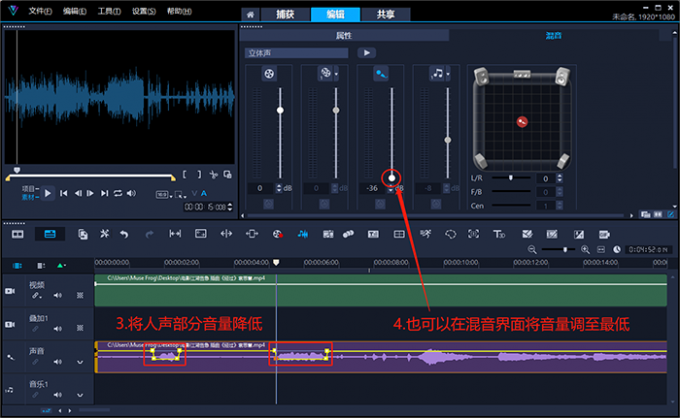Viewport: 680px width, 418px height.
Task: Click the voice track volume slider handle
Action: [x=392, y=178]
